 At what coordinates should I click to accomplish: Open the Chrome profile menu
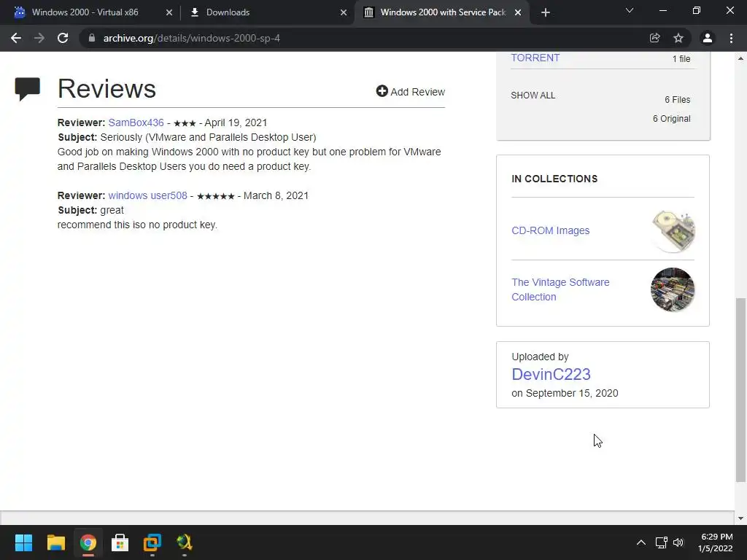pyautogui.click(x=708, y=38)
